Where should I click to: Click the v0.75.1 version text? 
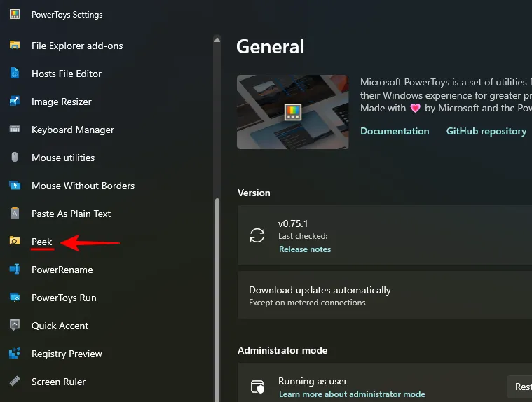tap(293, 223)
